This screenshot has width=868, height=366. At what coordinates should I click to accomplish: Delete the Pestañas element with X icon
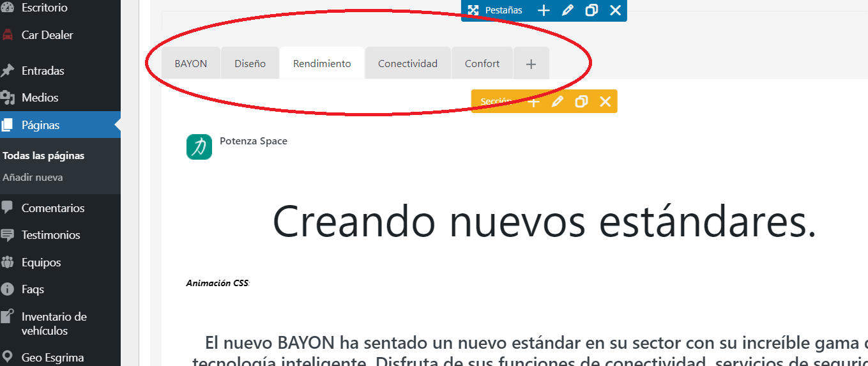(615, 10)
